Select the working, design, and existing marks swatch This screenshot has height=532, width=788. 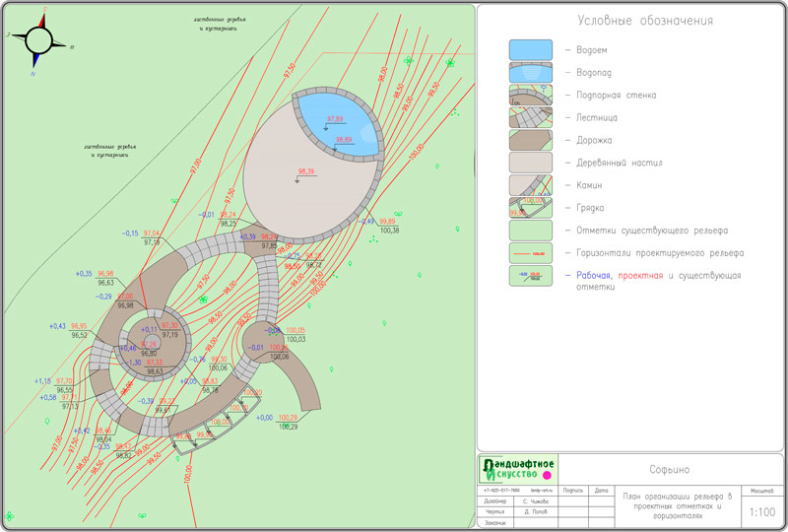coord(531,276)
